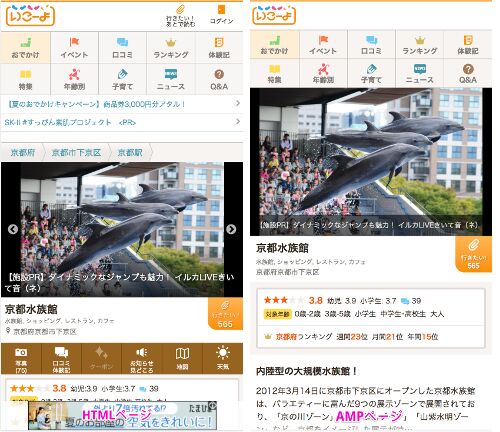
Task: Show next photo in HTML page carousel
Action: click(231, 229)
